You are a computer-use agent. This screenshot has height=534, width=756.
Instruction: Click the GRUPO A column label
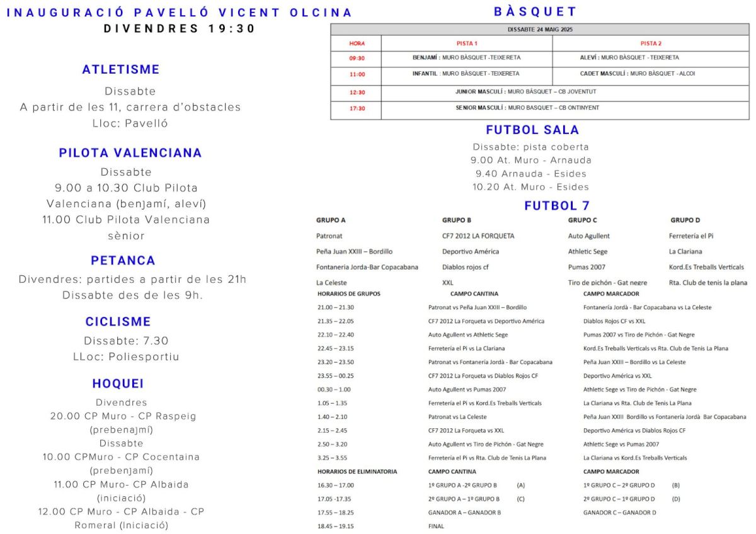click(331, 220)
